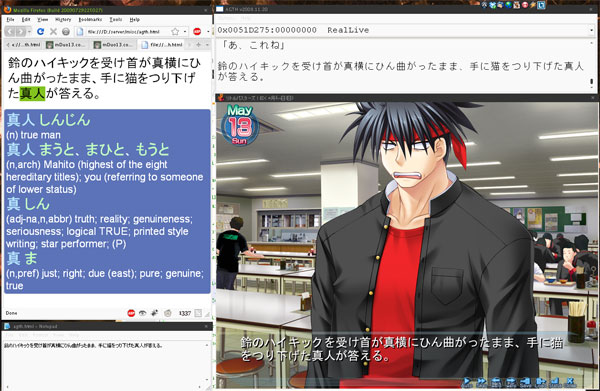Click game Skip fast-forward button

pyautogui.click(x=481, y=382)
